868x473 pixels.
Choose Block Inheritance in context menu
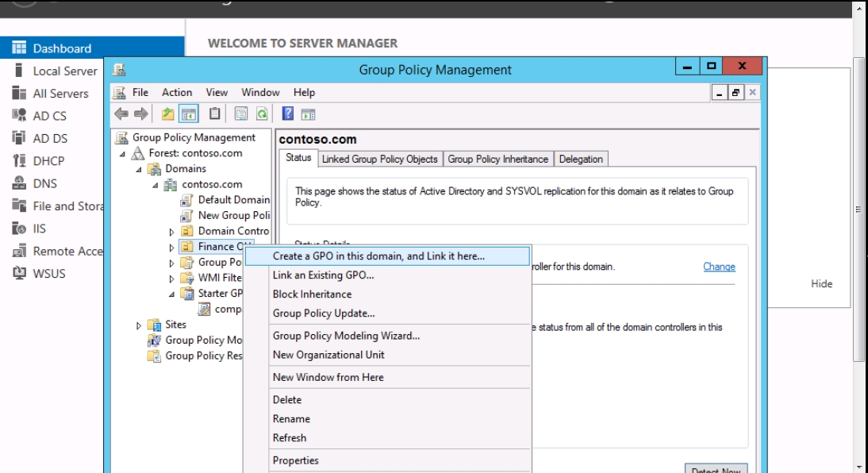[387, 294]
